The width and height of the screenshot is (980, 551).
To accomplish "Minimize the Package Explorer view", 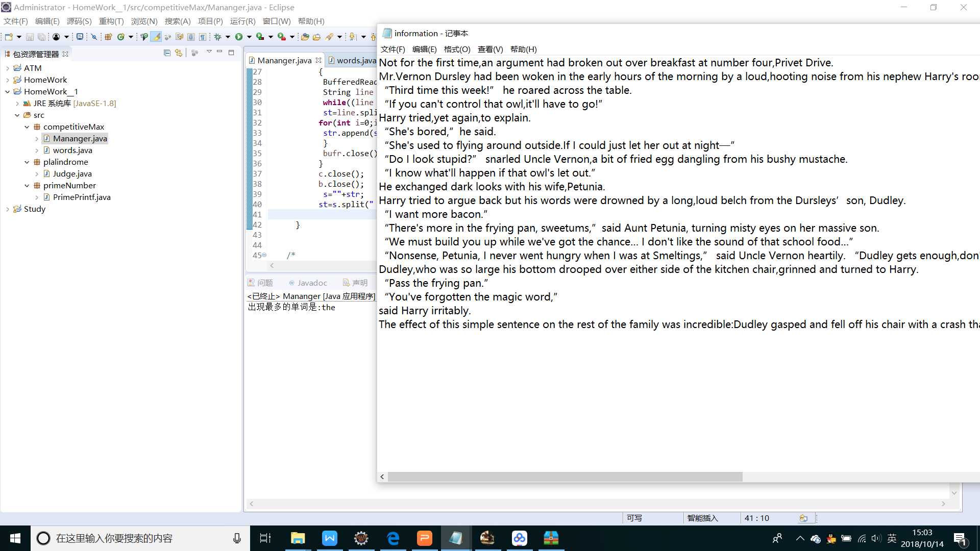I will pyautogui.click(x=219, y=52).
